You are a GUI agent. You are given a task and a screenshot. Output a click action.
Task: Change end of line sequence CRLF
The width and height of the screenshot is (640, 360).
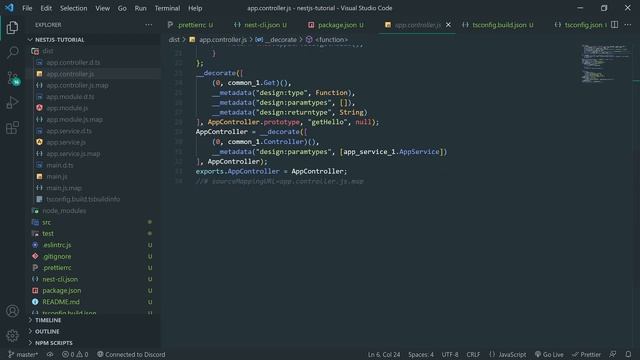[x=473, y=354]
